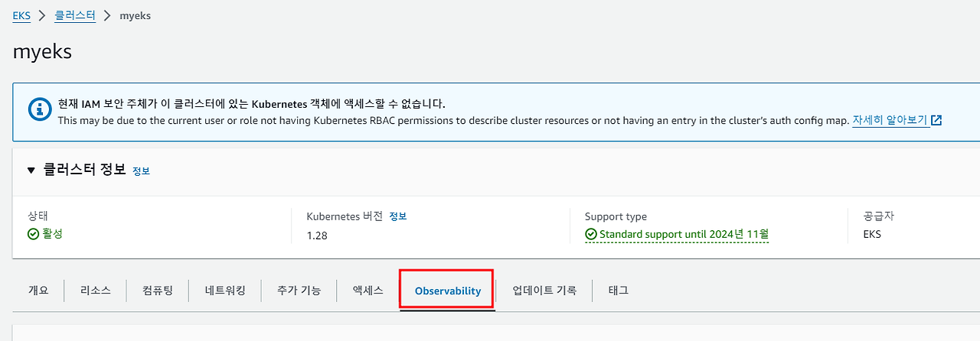The width and height of the screenshot is (980, 341).
Task: Select the 네트워킹 tab
Action: (x=225, y=291)
